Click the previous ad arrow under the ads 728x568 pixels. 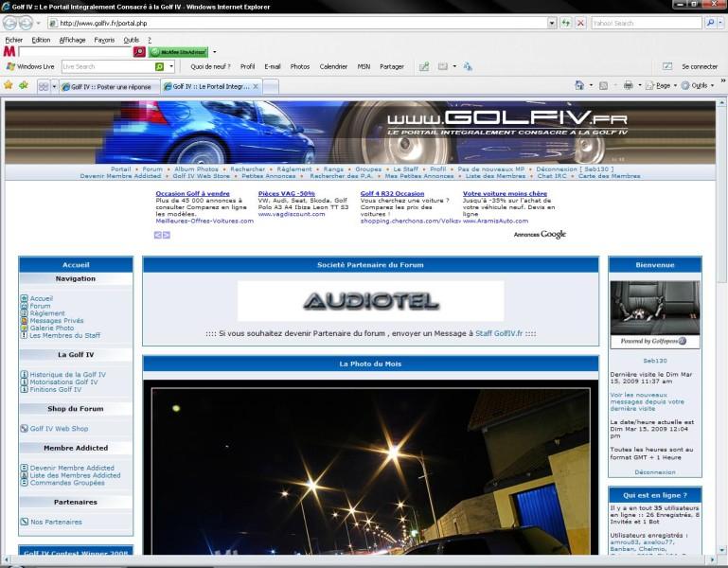(x=158, y=235)
